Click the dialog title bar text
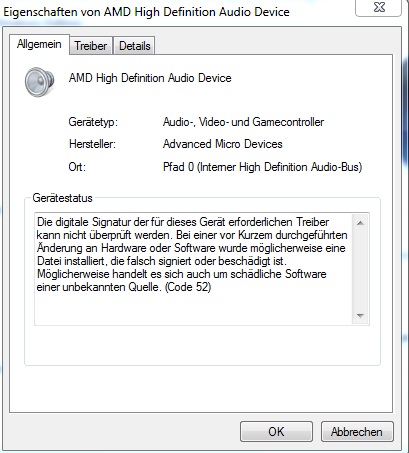 [146, 12]
